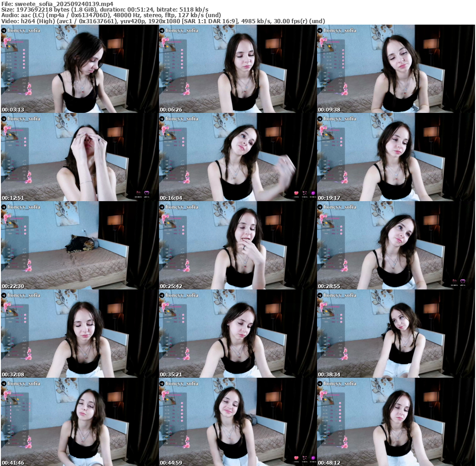Open the thumbnail frame at 00:35:21
This screenshot has height=466, width=476.
238,334
